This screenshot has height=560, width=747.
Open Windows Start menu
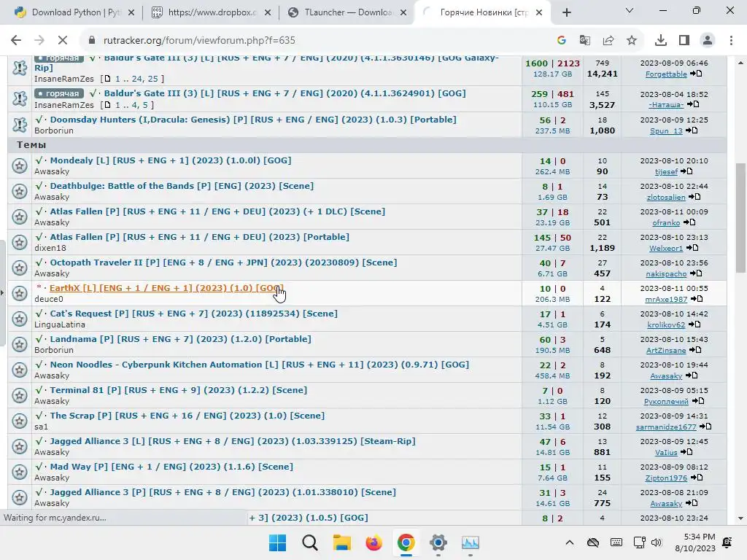(x=277, y=542)
